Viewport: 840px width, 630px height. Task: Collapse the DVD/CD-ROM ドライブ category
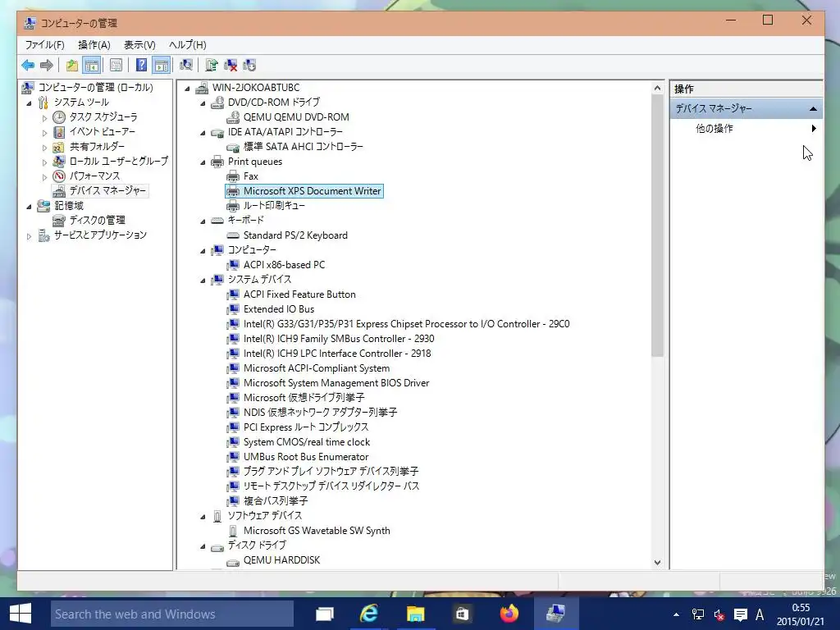point(203,103)
